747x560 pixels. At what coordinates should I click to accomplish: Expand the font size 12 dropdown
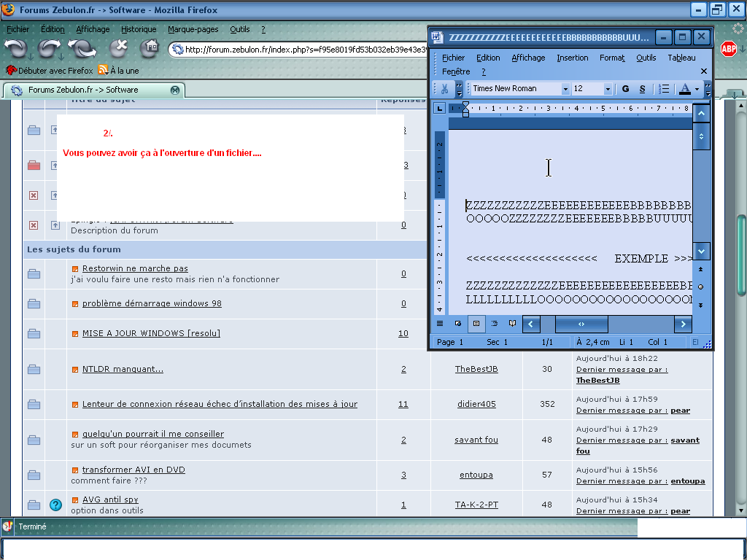click(607, 89)
